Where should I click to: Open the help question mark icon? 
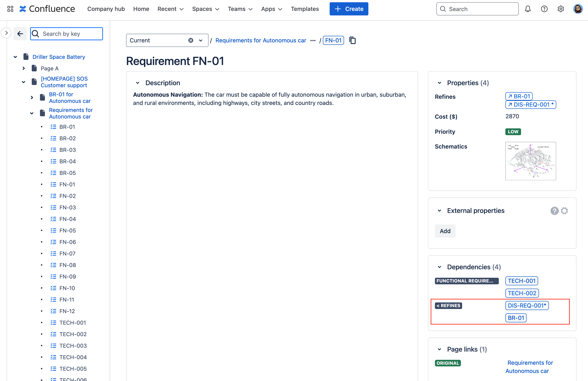(x=544, y=9)
